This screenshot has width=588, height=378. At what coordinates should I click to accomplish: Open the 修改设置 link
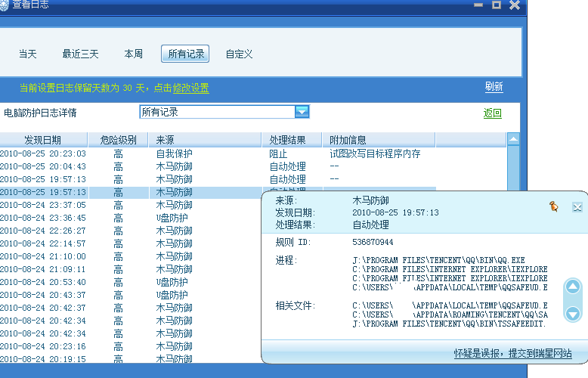(x=191, y=88)
